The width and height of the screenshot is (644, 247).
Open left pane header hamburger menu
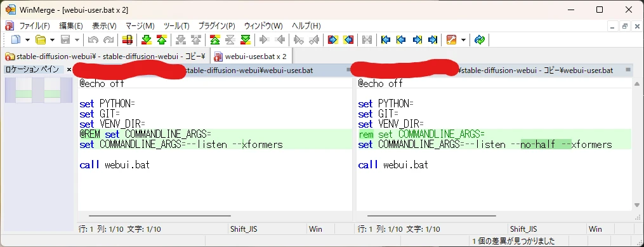(x=349, y=70)
